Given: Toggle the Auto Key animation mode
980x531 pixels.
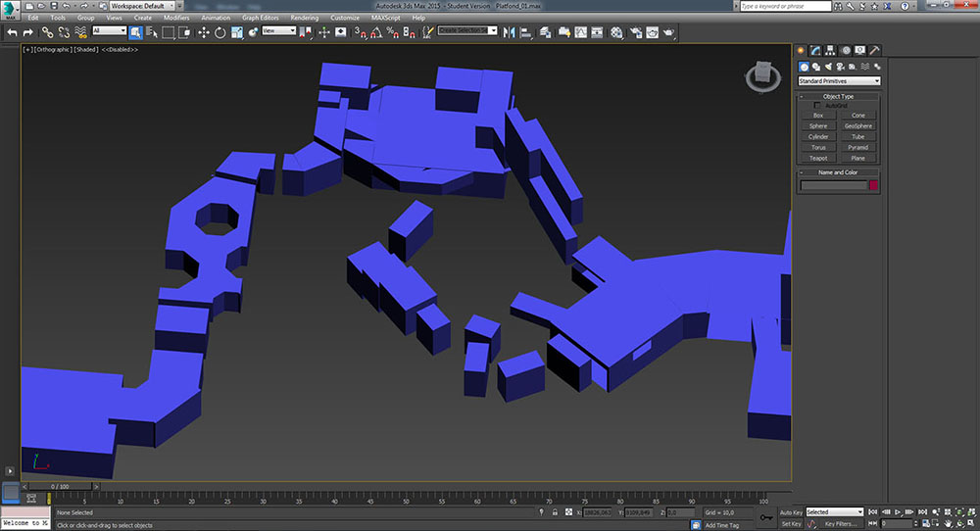Looking at the screenshot, I should click(x=791, y=511).
